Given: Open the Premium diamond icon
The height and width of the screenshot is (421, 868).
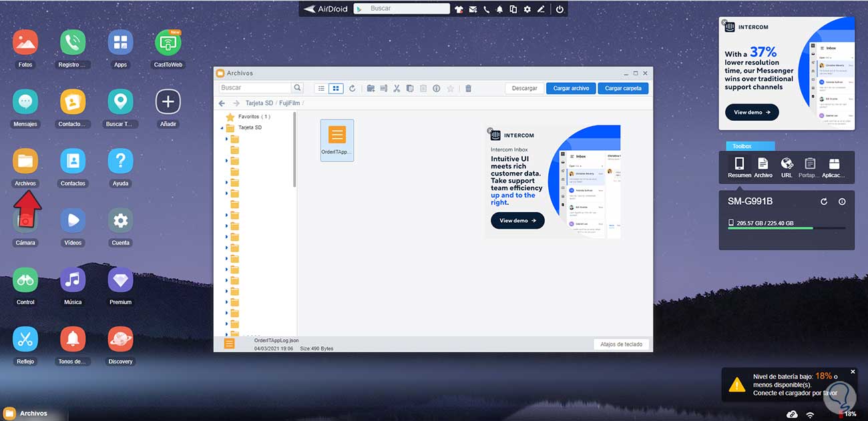Looking at the screenshot, I should pyautogui.click(x=120, y=280).
